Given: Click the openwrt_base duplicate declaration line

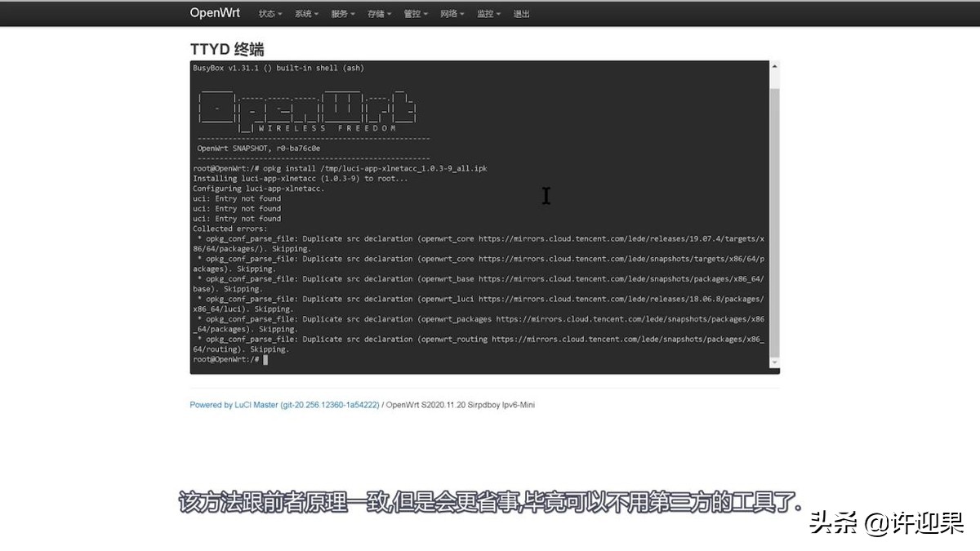Looking at the screenshot, I should (479, 283).
